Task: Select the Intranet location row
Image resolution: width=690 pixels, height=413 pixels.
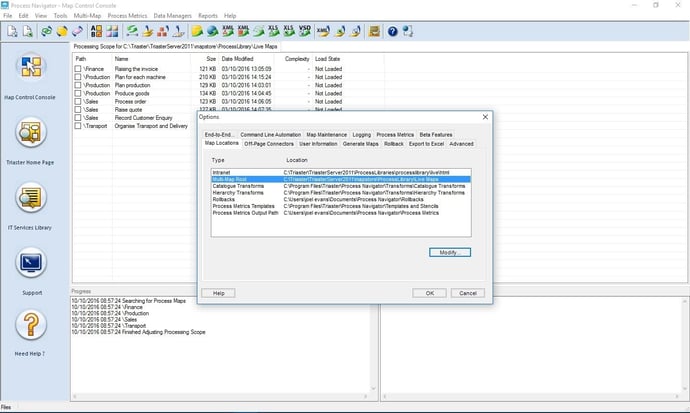Action: [341, 172]
